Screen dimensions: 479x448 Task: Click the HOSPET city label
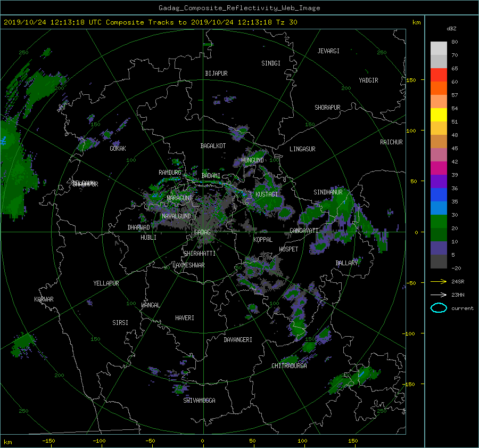pos(288,249)
